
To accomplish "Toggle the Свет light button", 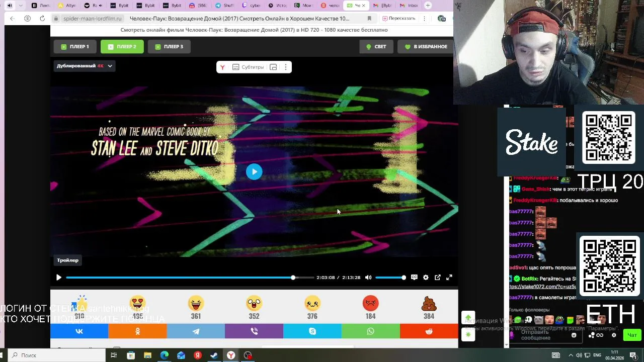I will pyautogui.click(x=376, y=47).
